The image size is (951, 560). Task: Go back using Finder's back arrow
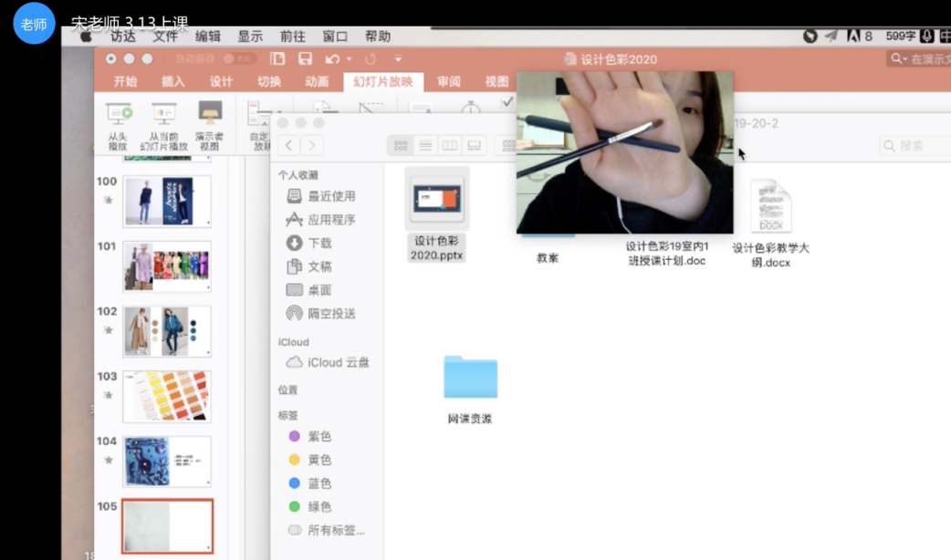click(289, 146)
